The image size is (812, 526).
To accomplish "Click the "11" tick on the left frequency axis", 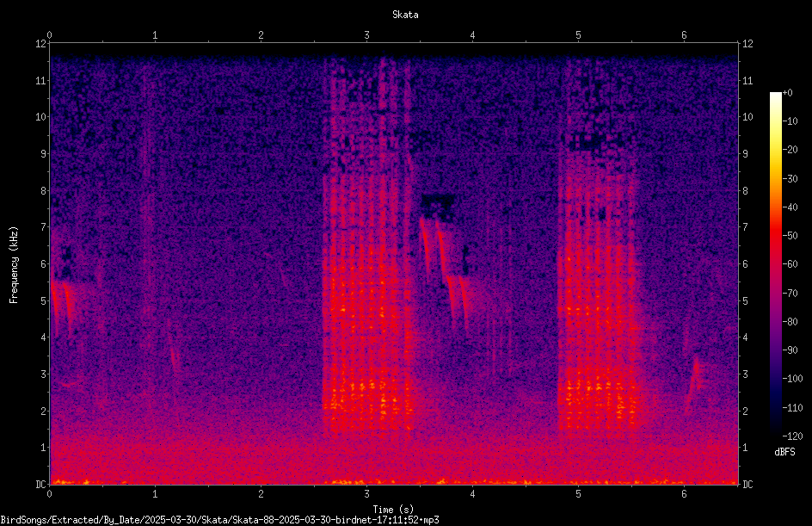I will pyautogui.click(x=40, y=81).
